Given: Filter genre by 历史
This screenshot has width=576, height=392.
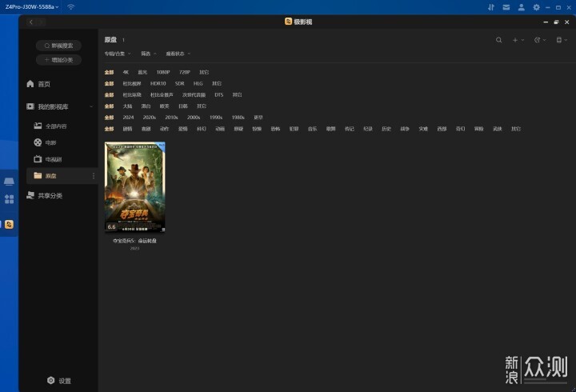Looking at the screenshot, I should (x=386, y=129).
